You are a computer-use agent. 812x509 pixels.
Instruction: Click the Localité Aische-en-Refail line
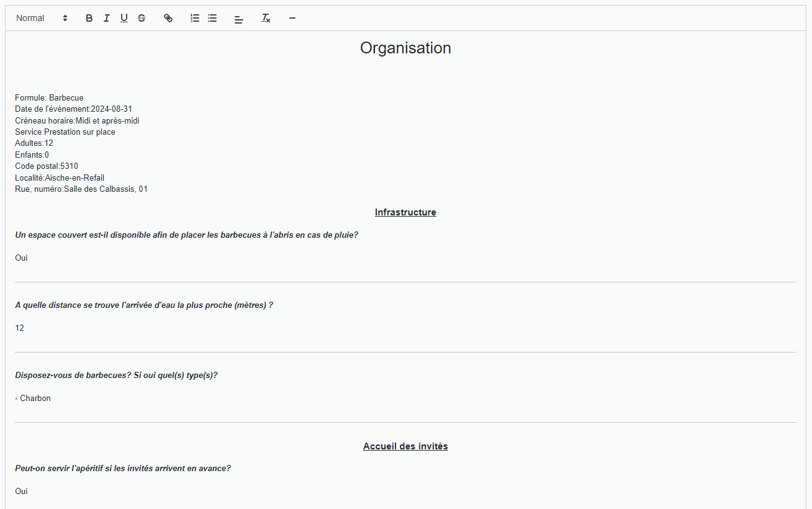point(60,178)
